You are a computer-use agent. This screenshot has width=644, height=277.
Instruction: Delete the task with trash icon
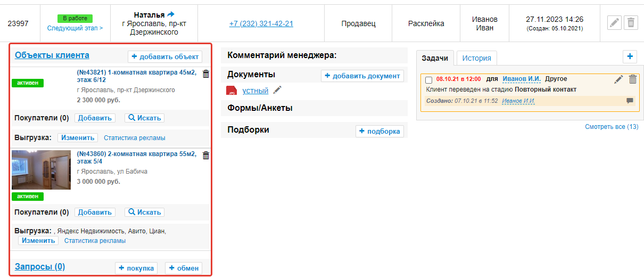pyautogui.click(x=633, y=79)
